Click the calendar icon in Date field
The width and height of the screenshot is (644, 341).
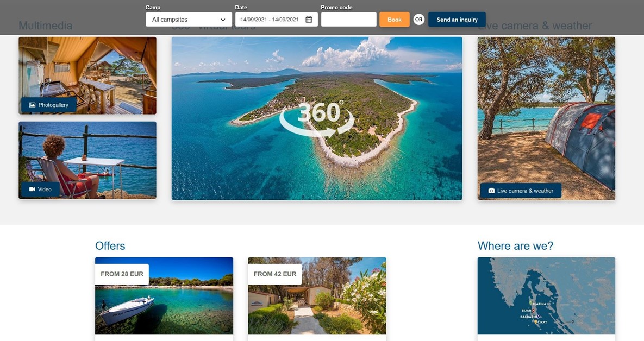click(309, 20)
